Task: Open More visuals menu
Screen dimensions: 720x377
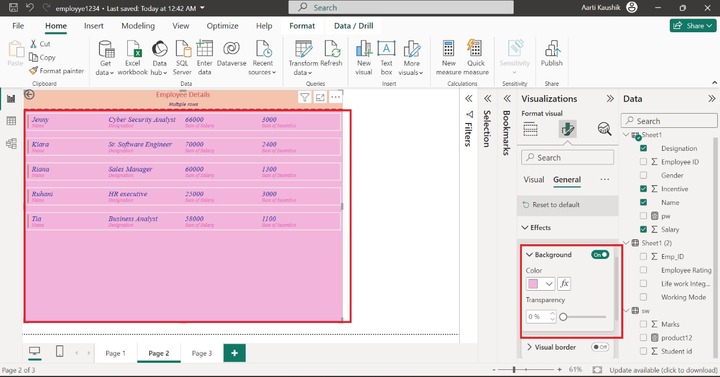Action: pos(411,57)
